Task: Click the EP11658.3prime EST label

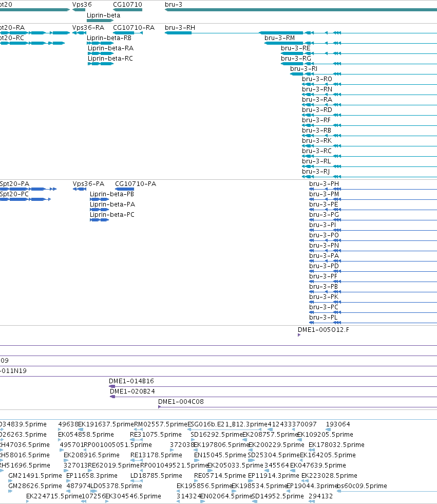Action: coord(92,476)
